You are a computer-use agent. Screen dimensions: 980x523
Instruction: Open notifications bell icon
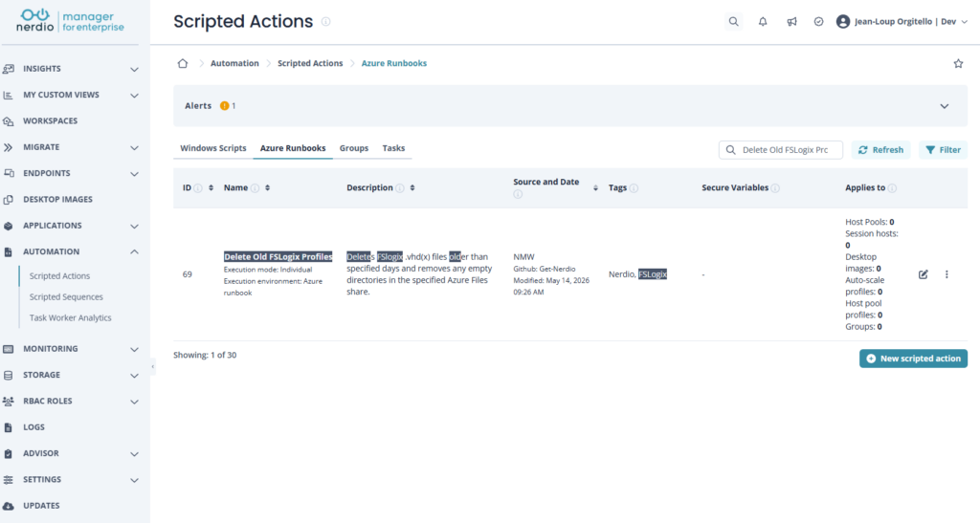coord(763,21)
